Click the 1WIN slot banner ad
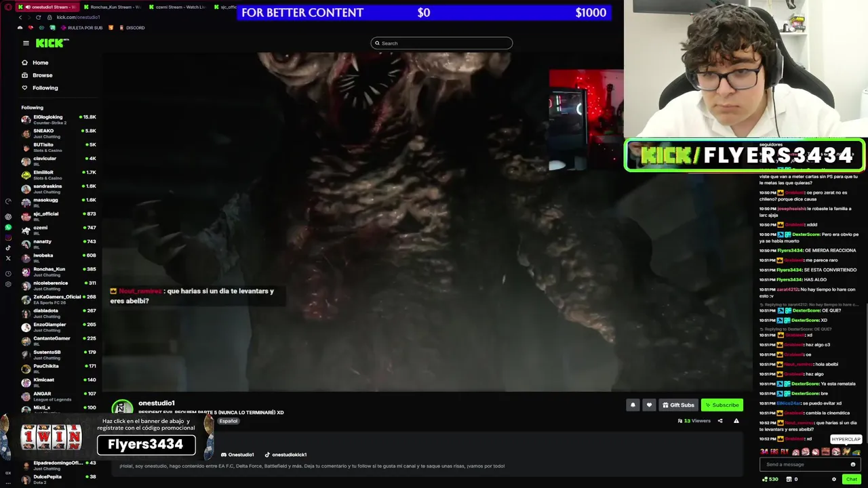This screenshot has width=868, height=488. tap(50, 437)
